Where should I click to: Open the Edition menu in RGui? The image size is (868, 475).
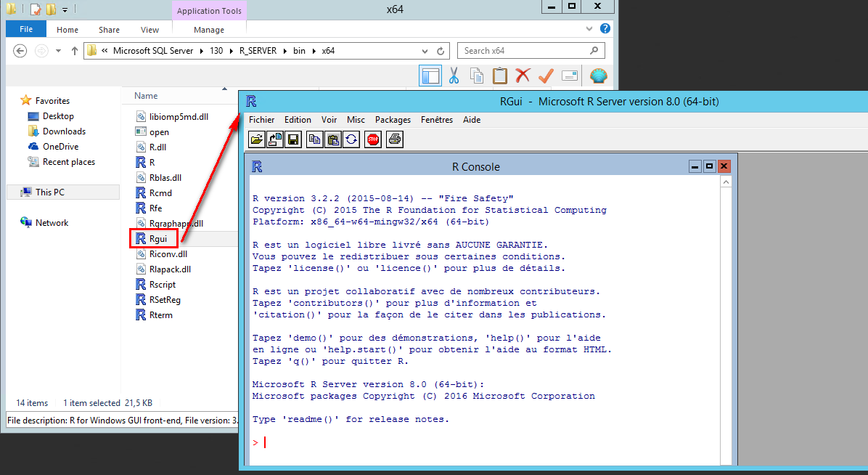(298, 120)
